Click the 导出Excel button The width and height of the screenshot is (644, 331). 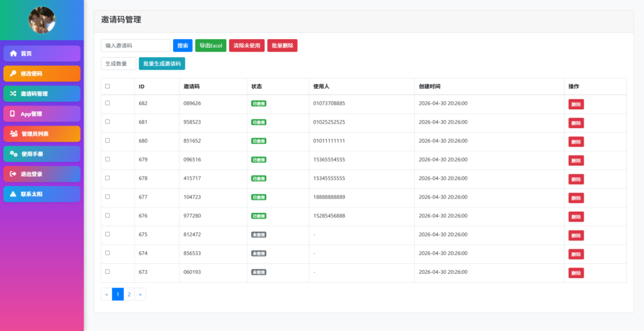pos(211,45)
